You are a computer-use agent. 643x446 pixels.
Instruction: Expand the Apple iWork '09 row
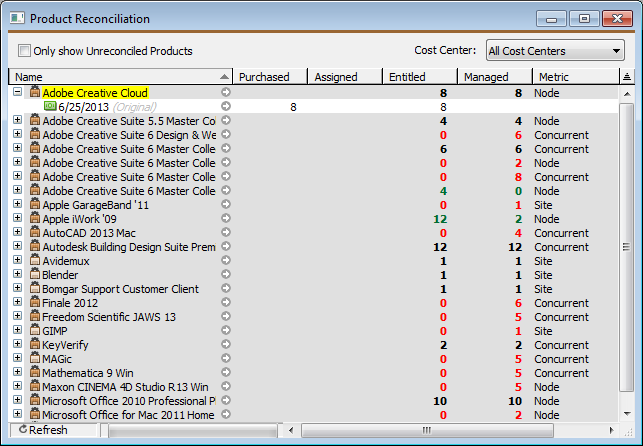click(x=17, y=218)
